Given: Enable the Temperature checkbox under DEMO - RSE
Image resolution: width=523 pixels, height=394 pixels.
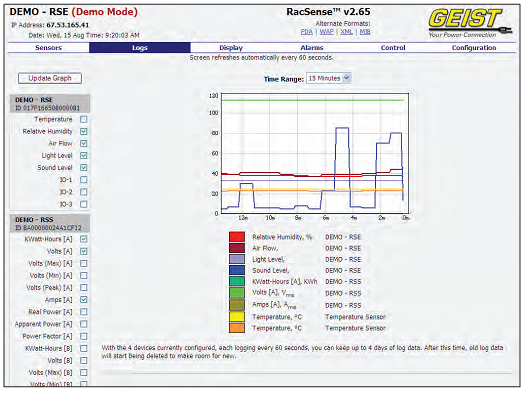Looking at the screenshot, I should click(84, 119).
